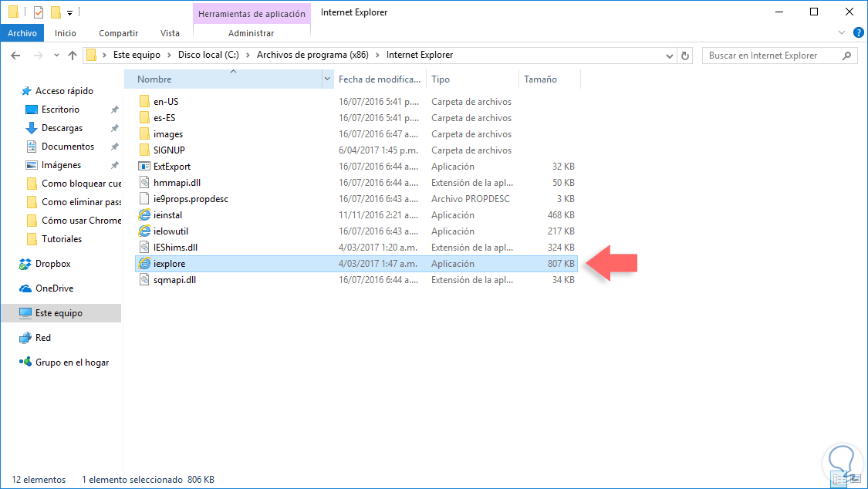Image resolution: width=868 pixels, height=489 pixels.
Task: Select the hmmapi.dll file icon
Action: pyautogui.click(x=144, y=182)
